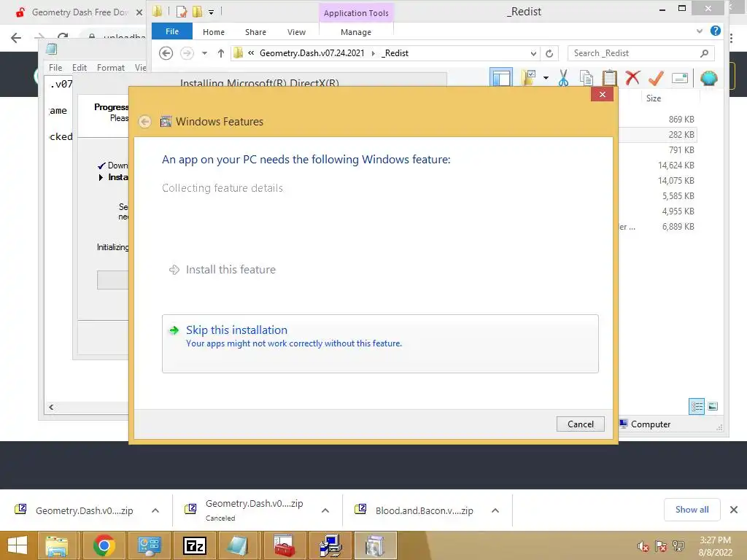
Task: Open the Share ribbon tab
Action: (x=255, y=32)
